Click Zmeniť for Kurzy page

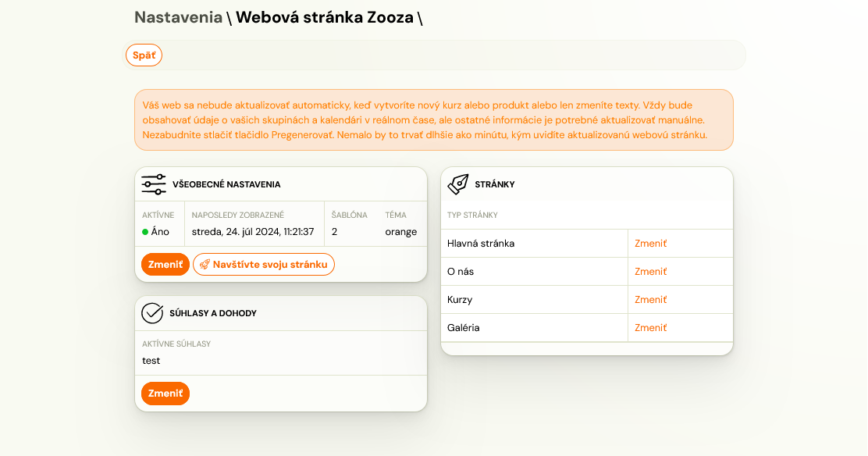coord(650,300)
